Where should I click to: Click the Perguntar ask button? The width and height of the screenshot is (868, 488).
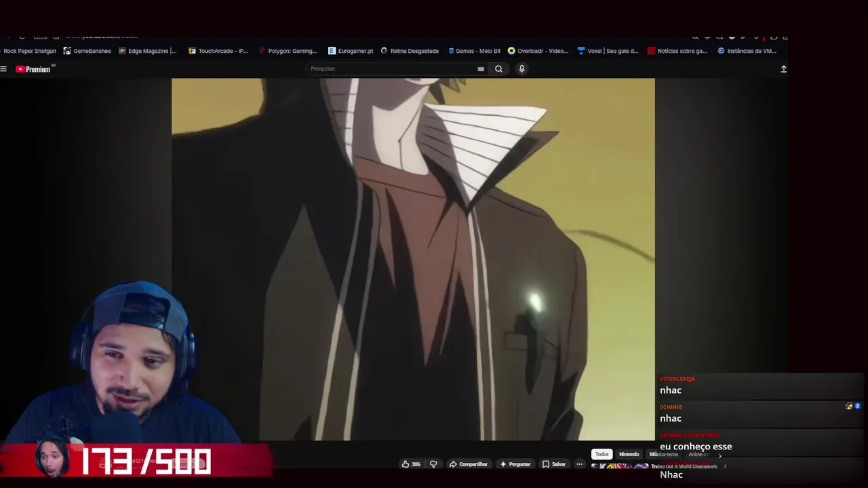[x=515, y=464]
